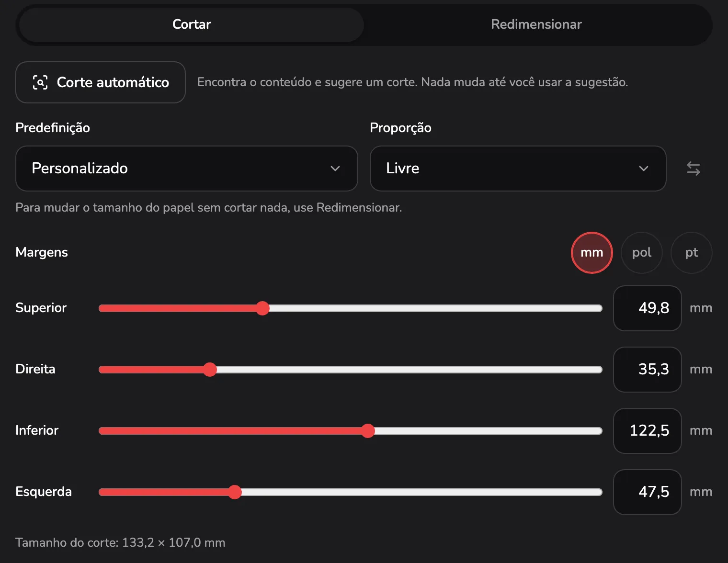
Task: Click the 'Proporção' field label
Action: 400,128
